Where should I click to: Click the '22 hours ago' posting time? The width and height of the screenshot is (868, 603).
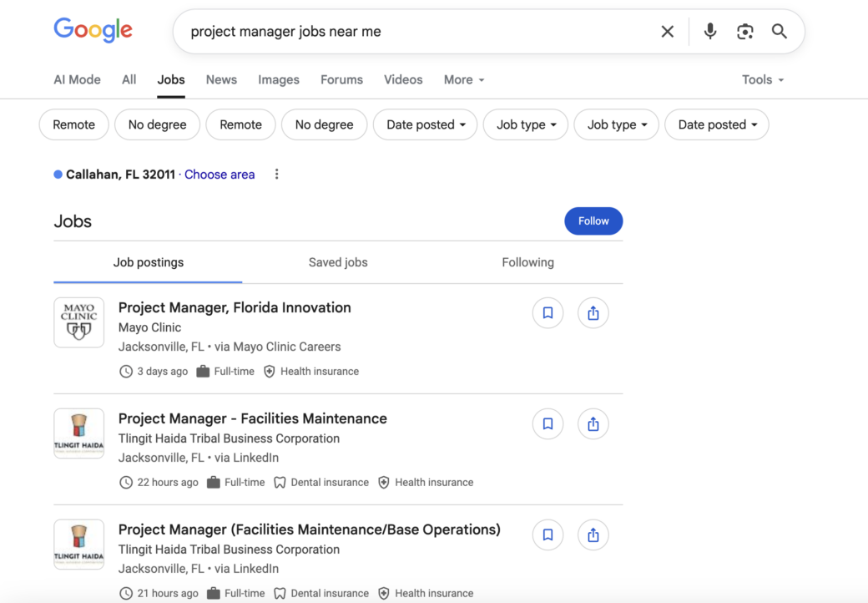click(168, 482)
